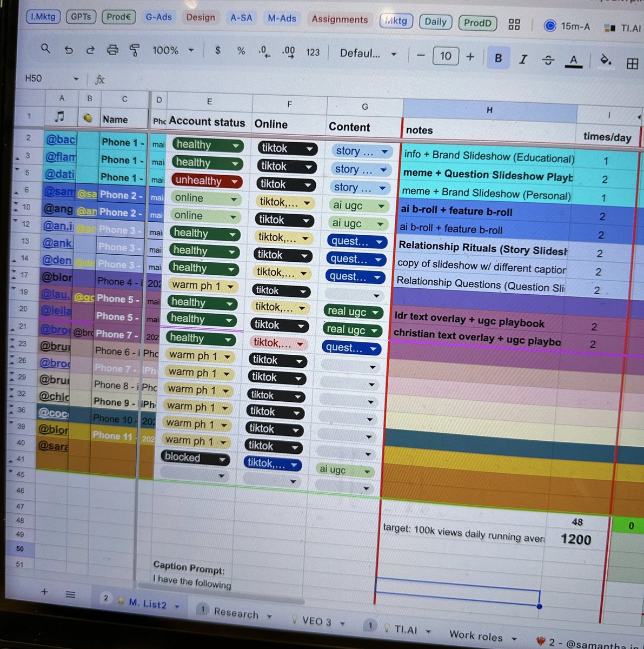Open the Design bookmark
644x649 pixels.
(201, 17)
